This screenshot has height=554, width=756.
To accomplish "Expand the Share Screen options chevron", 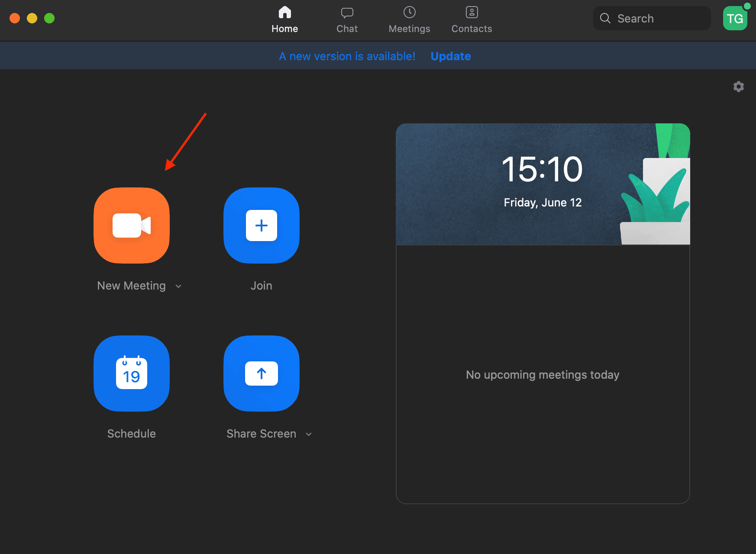I will pyautogui.click(x=309, y=434).
